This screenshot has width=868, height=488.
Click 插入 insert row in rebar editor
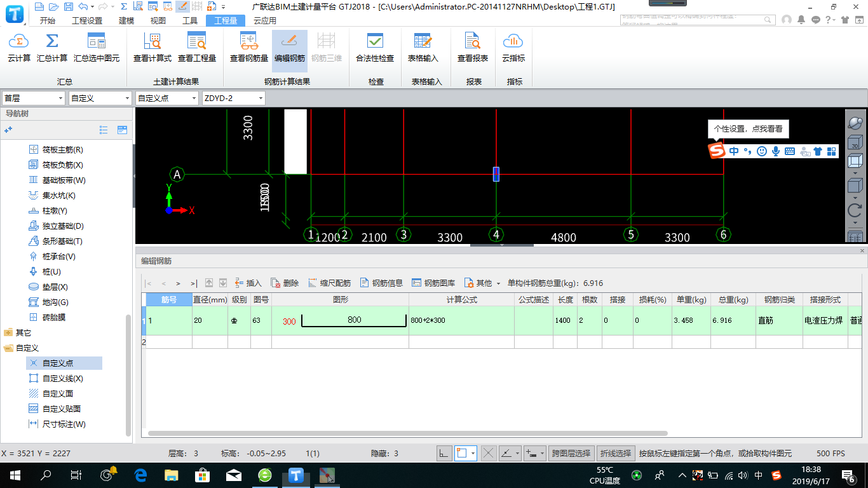pos(248,283)
